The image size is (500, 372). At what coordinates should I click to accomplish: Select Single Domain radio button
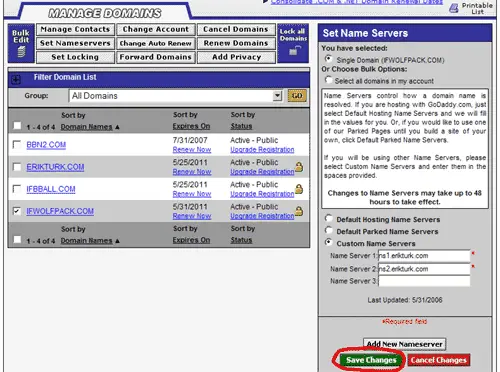329,59
